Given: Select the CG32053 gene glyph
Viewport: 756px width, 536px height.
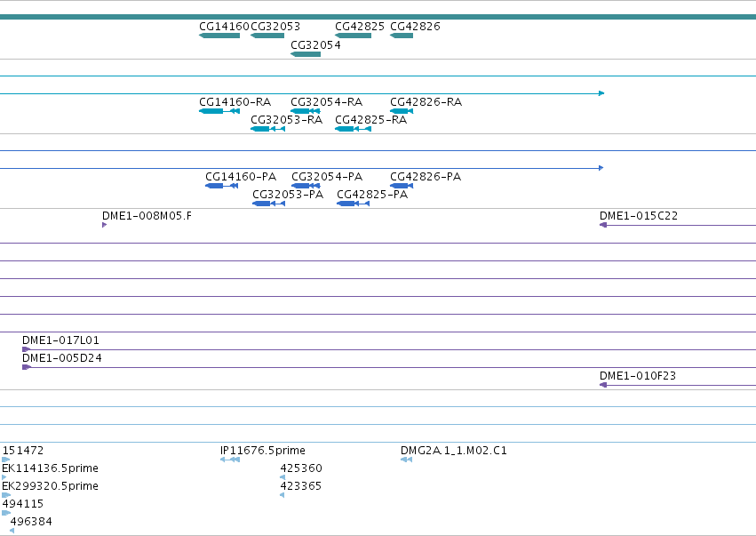Looking at the screenshot, I should (x=267, y=36).
